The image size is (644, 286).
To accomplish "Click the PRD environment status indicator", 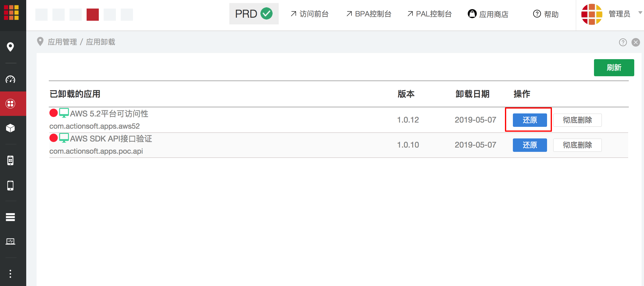I will click(x=254, y=14).
